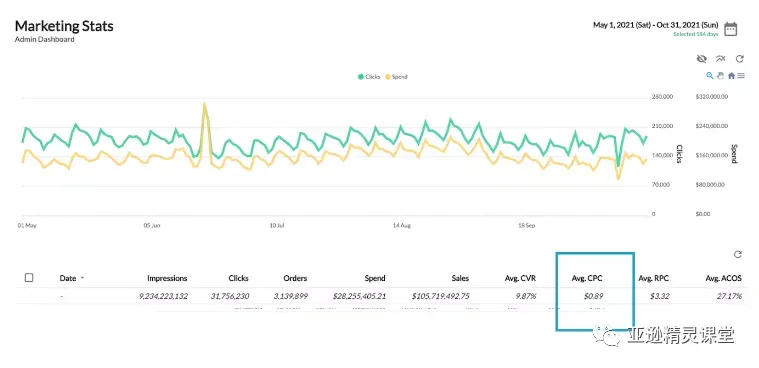Tick the select-all checkbox in table header
The height and width of the screenshot is (368, 759).
[x=29, y=277]
